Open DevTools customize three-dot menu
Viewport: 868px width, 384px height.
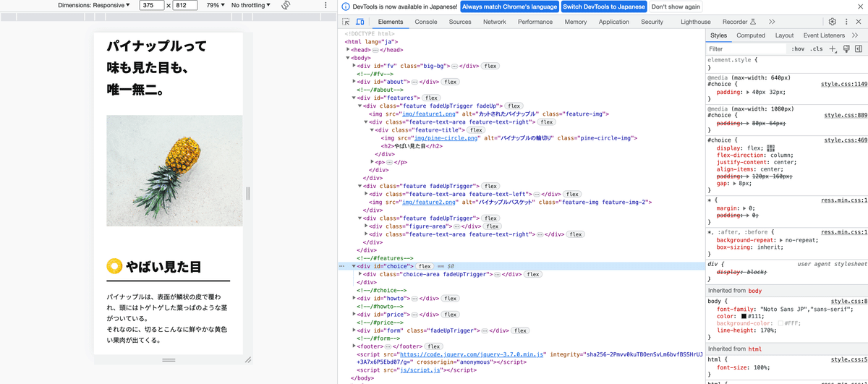[846, 22]
